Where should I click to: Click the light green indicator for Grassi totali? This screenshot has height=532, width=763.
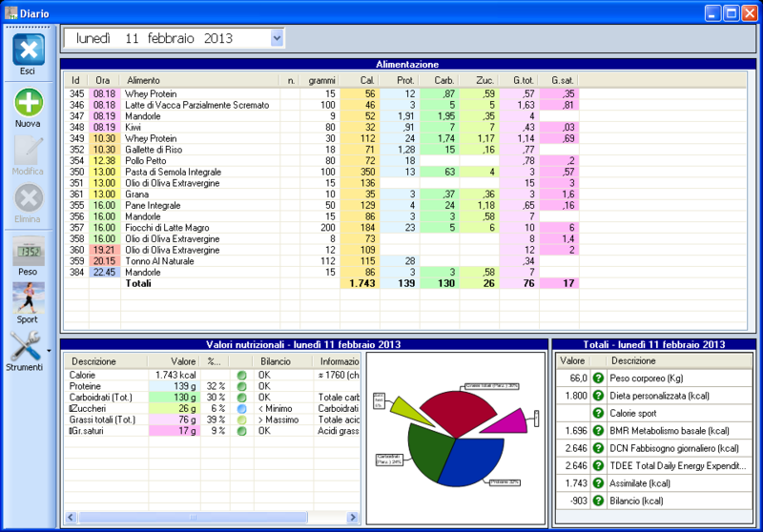241,419
